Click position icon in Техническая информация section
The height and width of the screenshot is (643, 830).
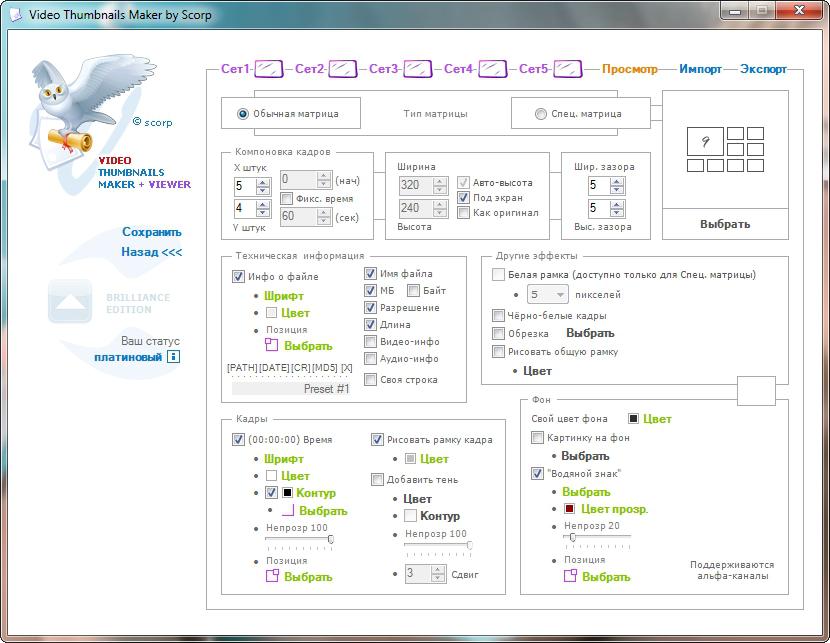[270, 345]
